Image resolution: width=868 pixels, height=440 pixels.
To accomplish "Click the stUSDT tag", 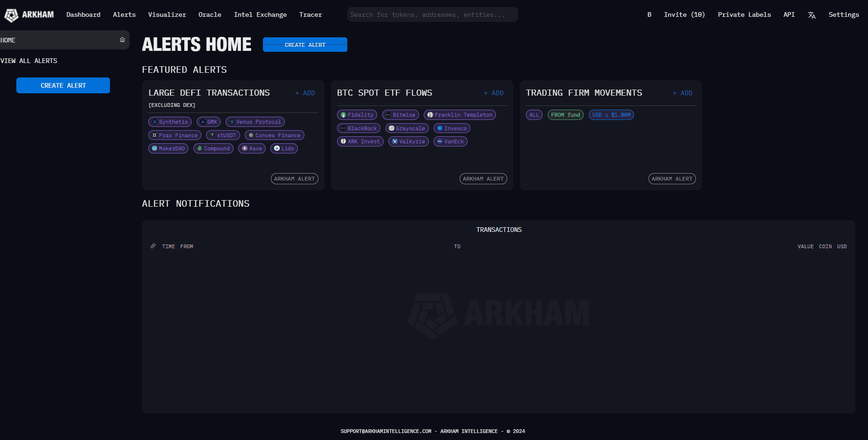I will 223,135.
